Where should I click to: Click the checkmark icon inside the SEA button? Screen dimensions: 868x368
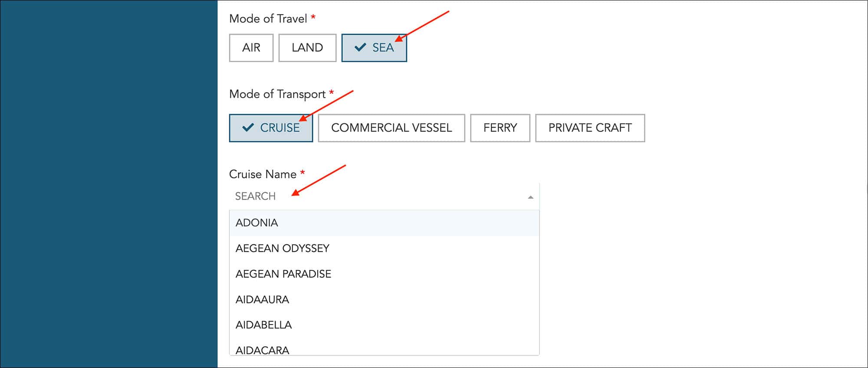(x=360, y=47)
